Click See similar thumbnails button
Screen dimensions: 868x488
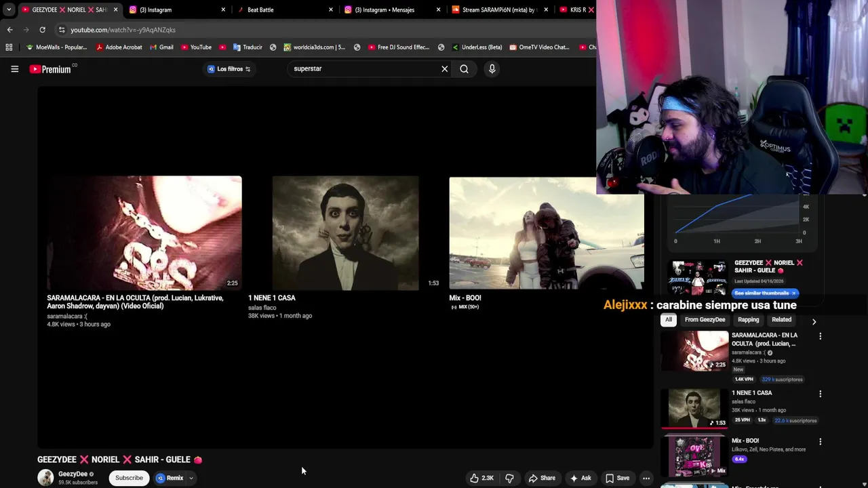(x=765, y=293)
